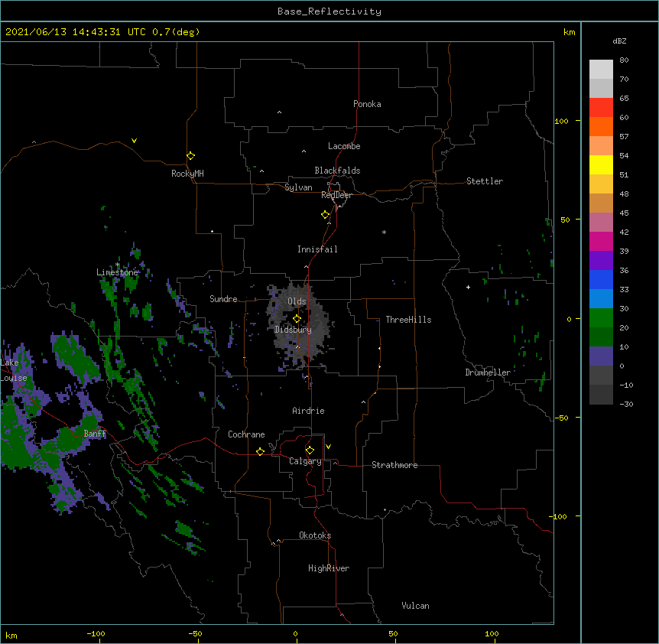Select the Drumheller label
The height and width of the screenshot is (644, 659).
pos(488,372)
